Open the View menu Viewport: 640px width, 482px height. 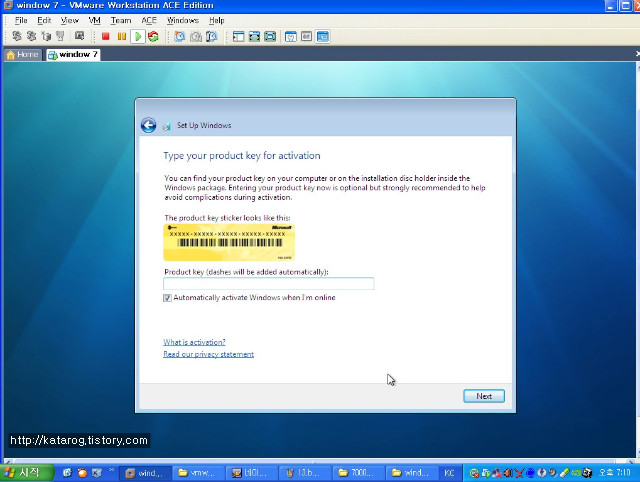69,20
